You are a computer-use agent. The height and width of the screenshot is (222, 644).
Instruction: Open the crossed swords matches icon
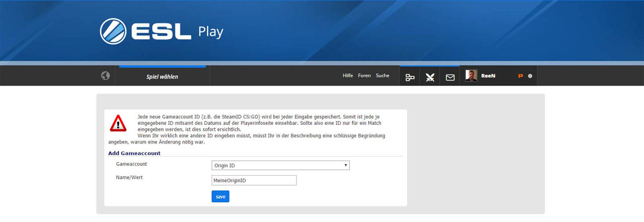pyautogui.click(x=430, y=77)
